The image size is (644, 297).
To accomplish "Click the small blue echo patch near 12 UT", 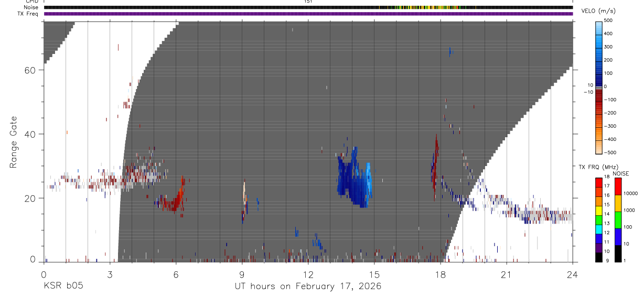I will 317,242.
